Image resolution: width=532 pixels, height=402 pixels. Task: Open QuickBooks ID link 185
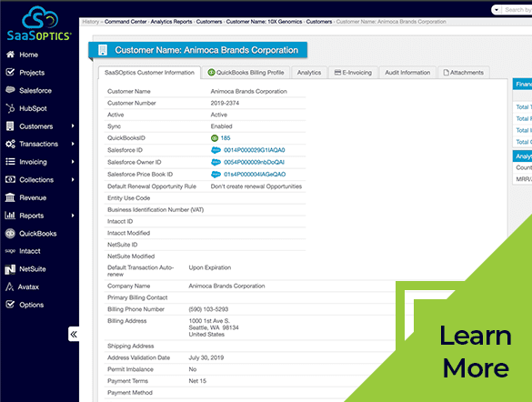click(226, 138)
